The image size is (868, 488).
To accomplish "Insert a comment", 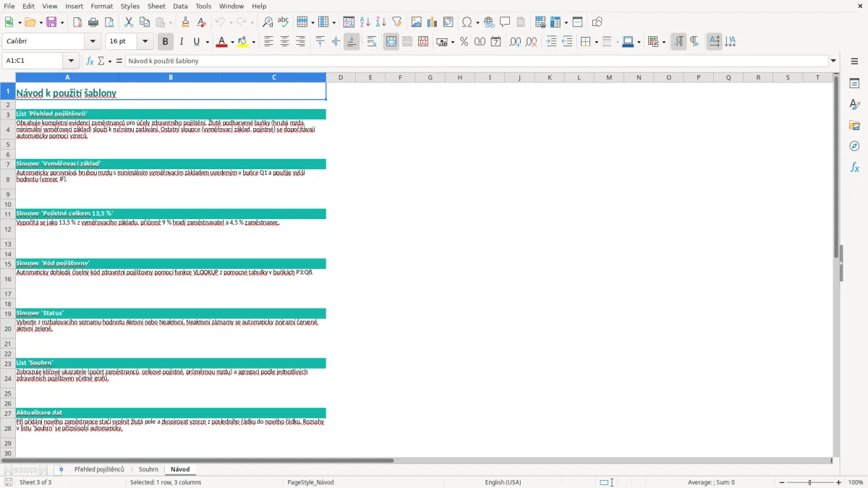I will pyautogui.click(x=505, y=22).
